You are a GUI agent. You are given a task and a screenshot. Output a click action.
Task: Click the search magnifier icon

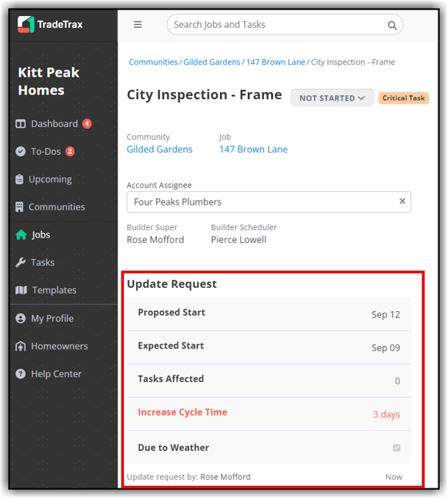(x=392, y=25)
